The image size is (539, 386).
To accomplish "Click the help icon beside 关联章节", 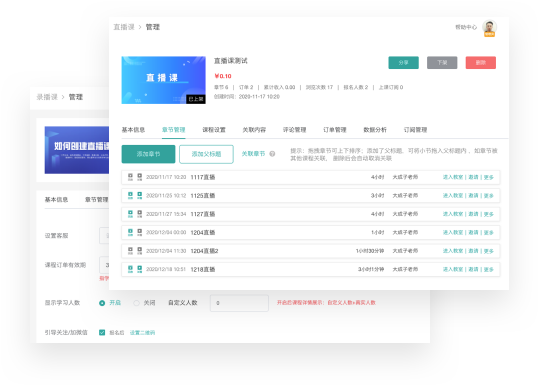I will click(272, 154).
